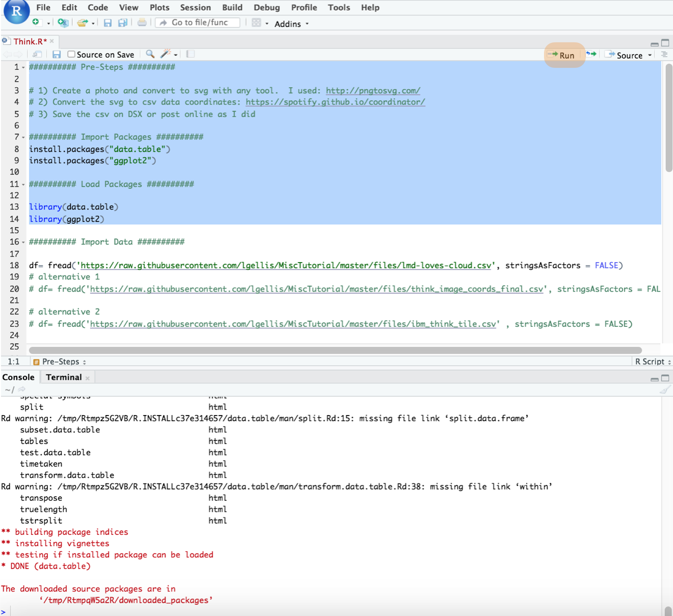Maximize the source editor pane
673x616 pixels.
(665, 43)
